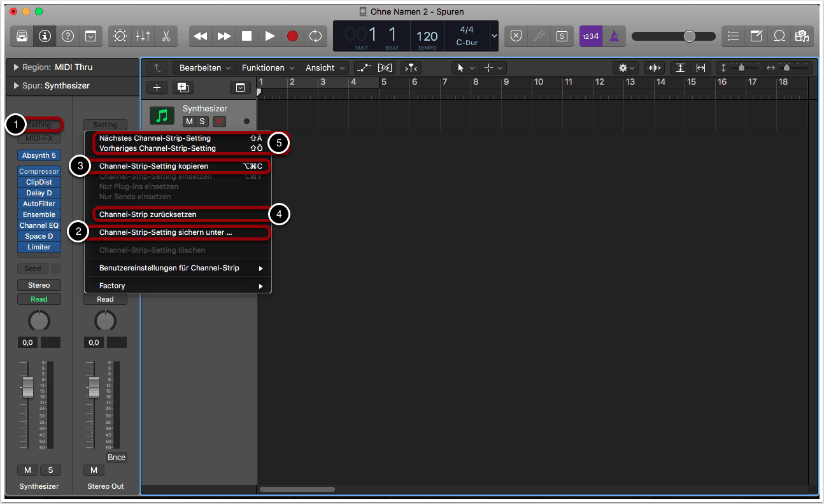Click the Channel EQ plug-in slot
This screenshot has height=504, width=824.
tap(39, 225)
